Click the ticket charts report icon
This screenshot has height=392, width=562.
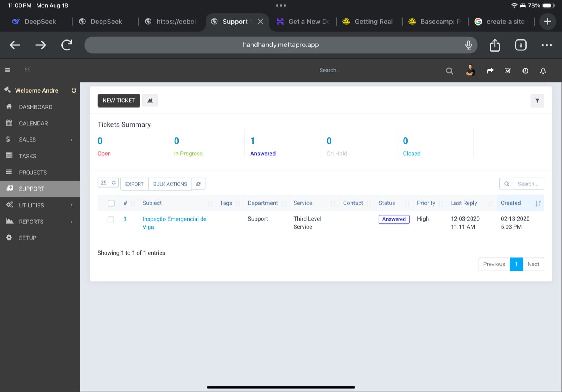[x=150, y=101]
